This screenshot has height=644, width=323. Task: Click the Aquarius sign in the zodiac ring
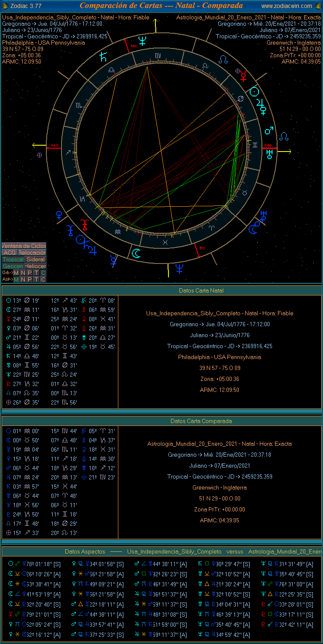click(x=117, y=231)
